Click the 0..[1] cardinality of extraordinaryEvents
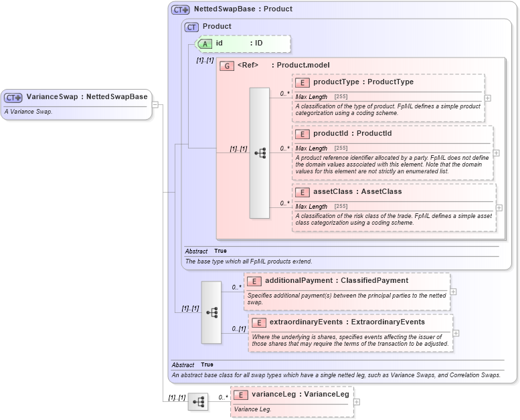Image resolution: width=520 pixels, height=420 pixels. click(x=239, y=329)
